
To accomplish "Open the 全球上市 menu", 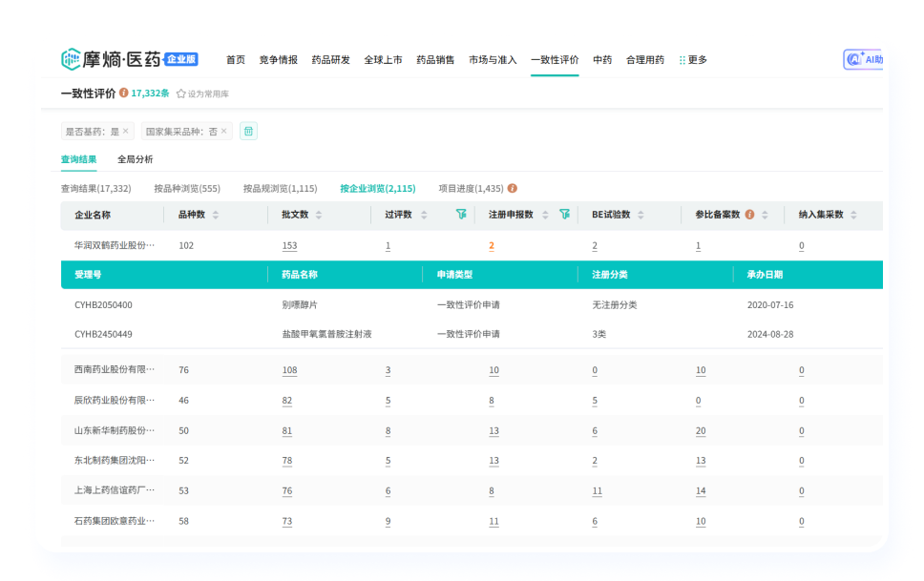I will [383, 60].
